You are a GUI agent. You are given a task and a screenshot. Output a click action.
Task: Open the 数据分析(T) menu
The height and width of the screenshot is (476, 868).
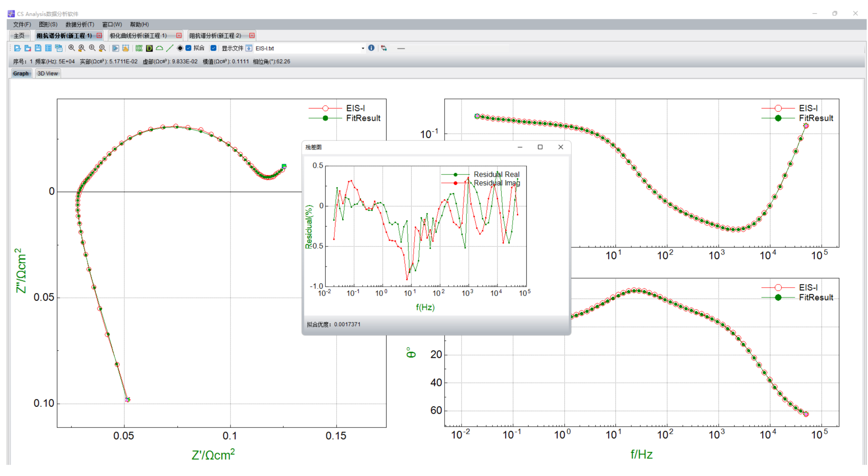(x=79, y=24)
